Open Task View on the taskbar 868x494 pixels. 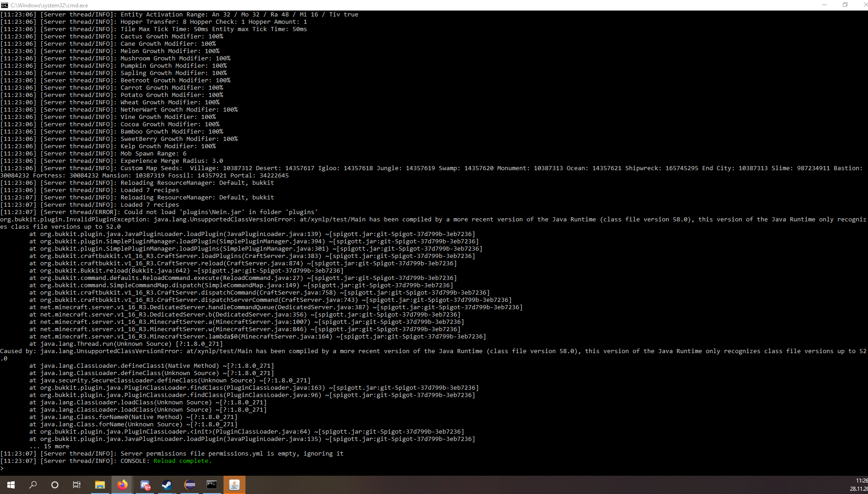click(77, 485)
